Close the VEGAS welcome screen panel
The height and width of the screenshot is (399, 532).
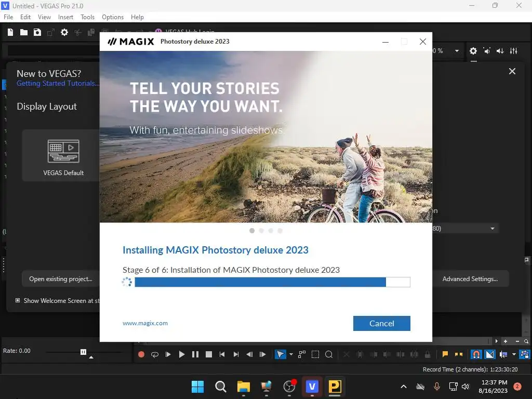point(512,71)
